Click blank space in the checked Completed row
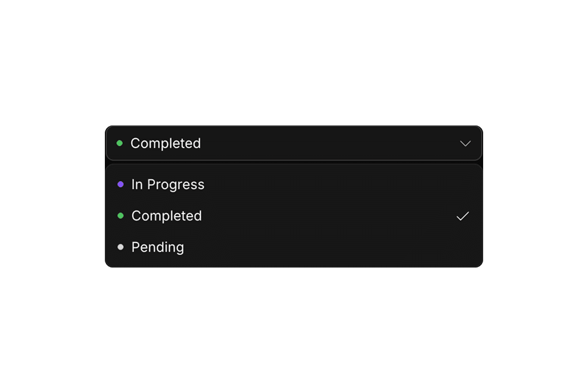 pyautogui.click(x=333, y=216)
